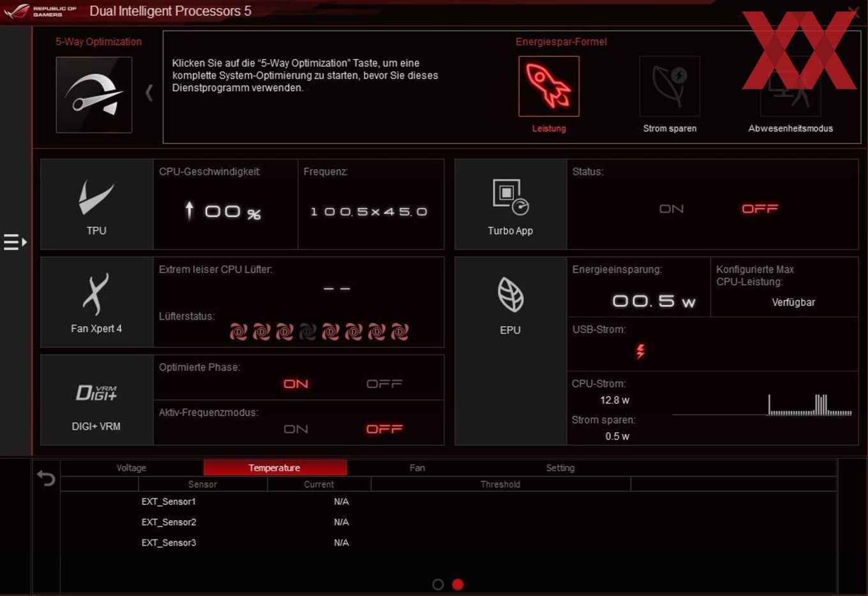Screen dimensions: 868x596
Task: Select the Strom sparen leaf mode
Action: (x=670, y=86)
